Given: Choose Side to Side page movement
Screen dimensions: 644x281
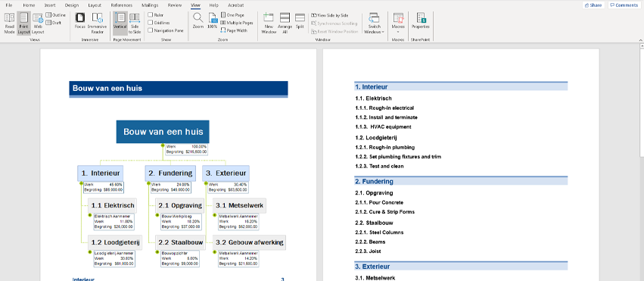Looking at the screenshot, I should tap(134, 23).
